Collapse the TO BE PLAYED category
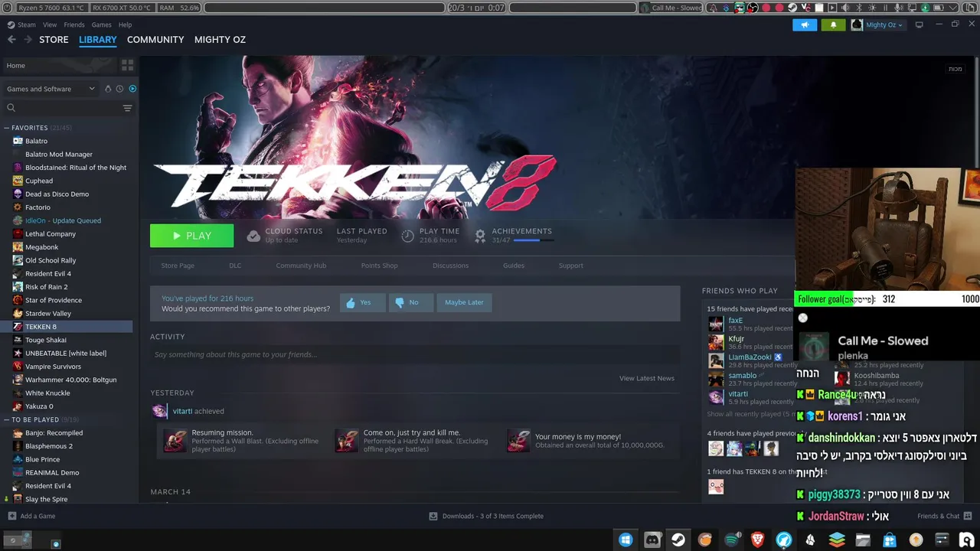 point(6,419)
